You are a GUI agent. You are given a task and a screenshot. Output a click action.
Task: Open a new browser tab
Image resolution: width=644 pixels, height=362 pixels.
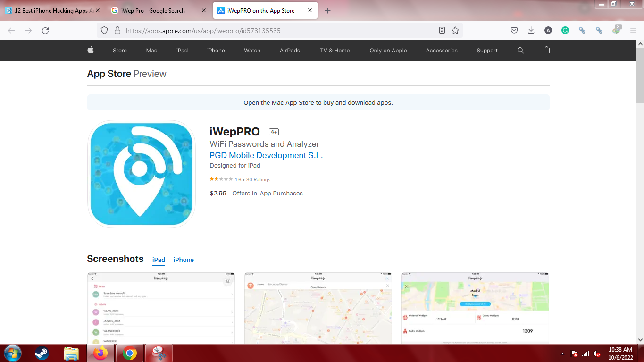click(x=328, y=11)
